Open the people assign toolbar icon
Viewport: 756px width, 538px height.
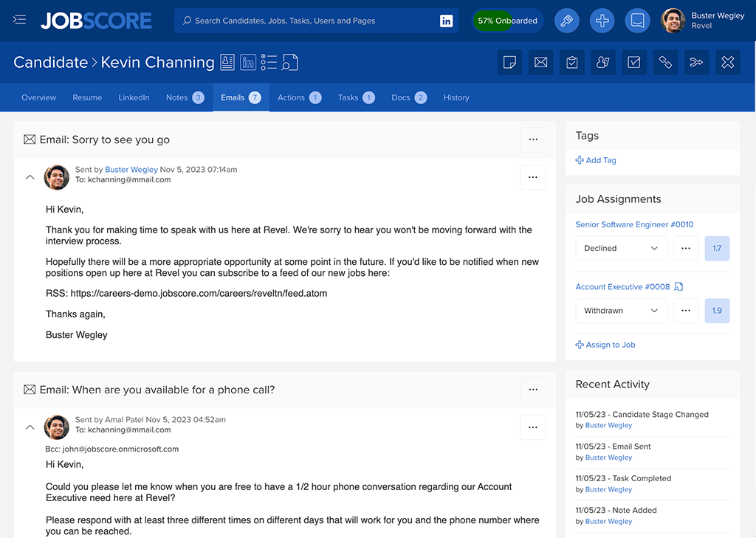click(x=603, y=62)
